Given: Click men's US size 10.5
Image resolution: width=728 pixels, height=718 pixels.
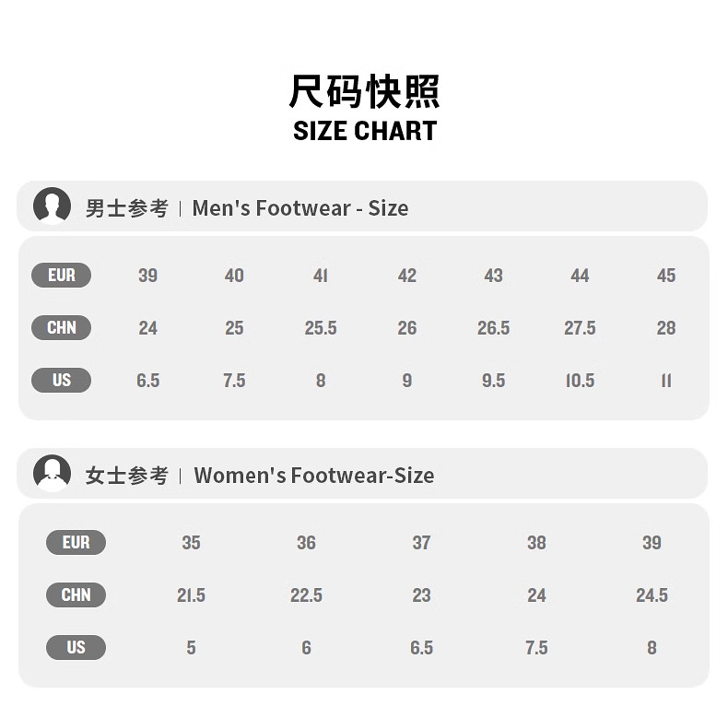Looking at the screenshot, I should tap(580, 381).
